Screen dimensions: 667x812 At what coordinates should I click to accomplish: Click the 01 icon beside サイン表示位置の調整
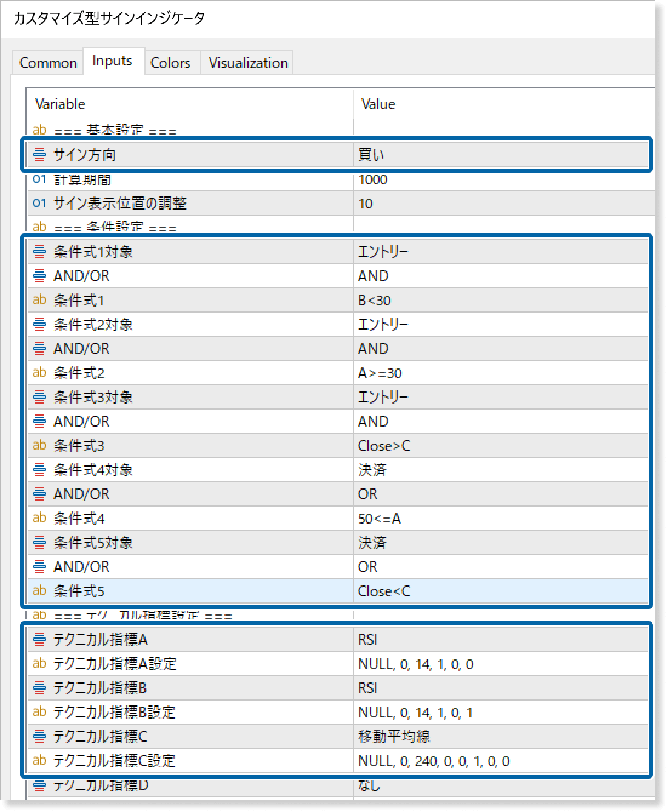click(39, 203)
